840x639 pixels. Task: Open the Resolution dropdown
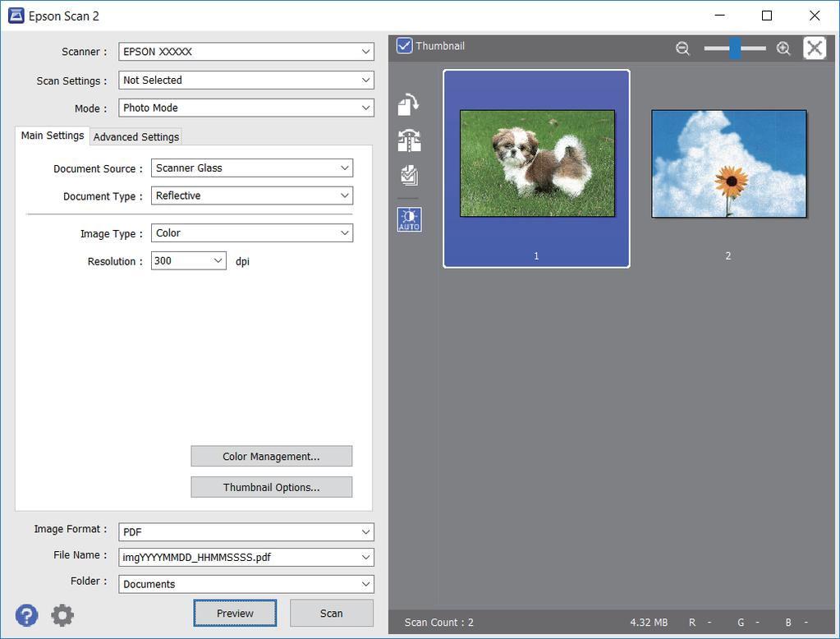pyautogui.click(x=189, y=261)
